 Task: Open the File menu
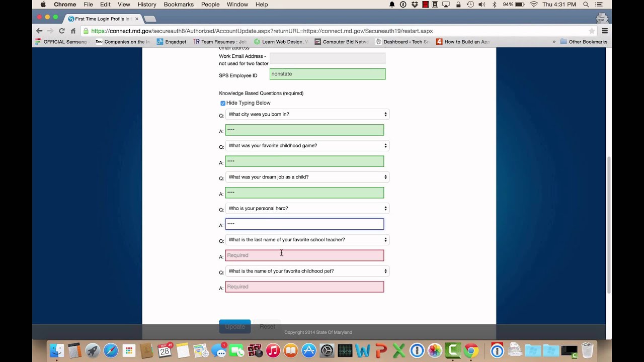[x=88, y=5]
